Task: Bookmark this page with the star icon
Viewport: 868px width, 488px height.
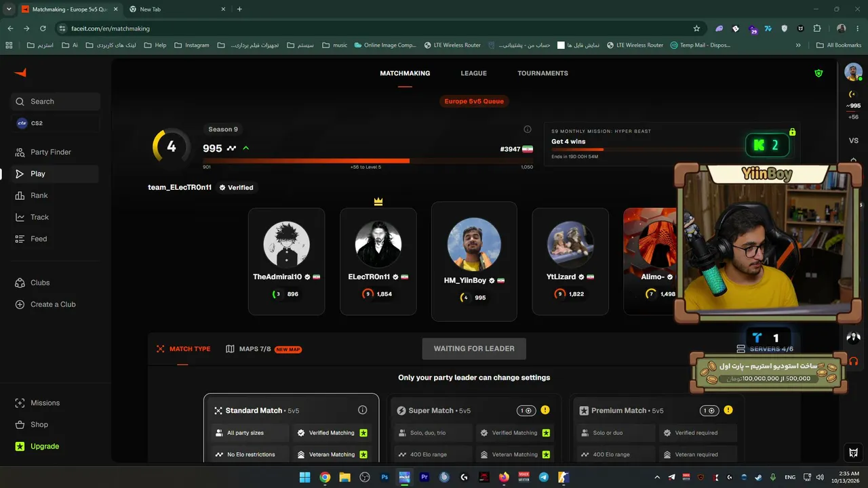Action: point(696,28)
